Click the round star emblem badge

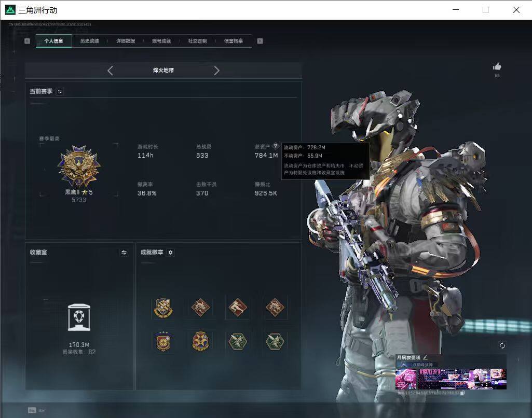pyautogui.click(x=200, y=341)
